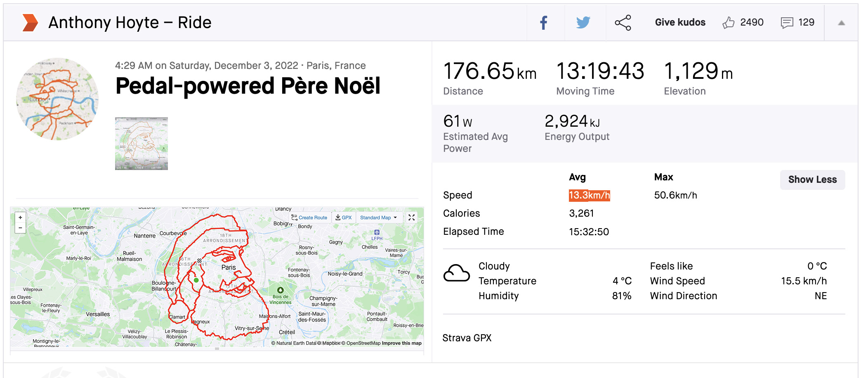This screenshot has height=378, width=868.
Task: Open the comments speech bubble icon
Action: click(787, 23)
